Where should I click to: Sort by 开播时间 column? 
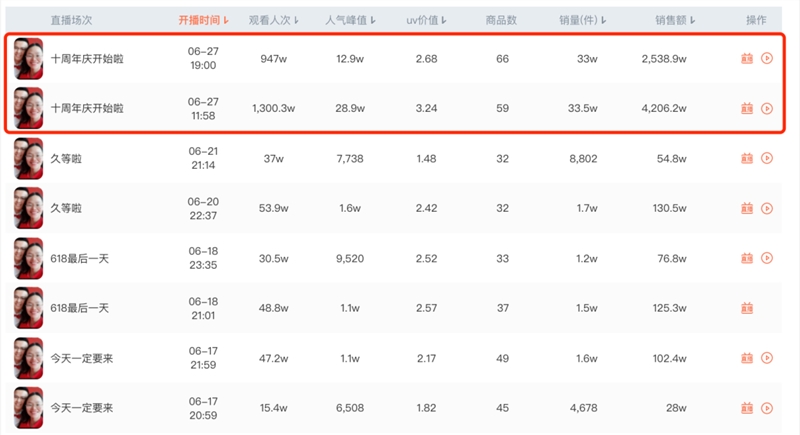(x=204, y=20)
